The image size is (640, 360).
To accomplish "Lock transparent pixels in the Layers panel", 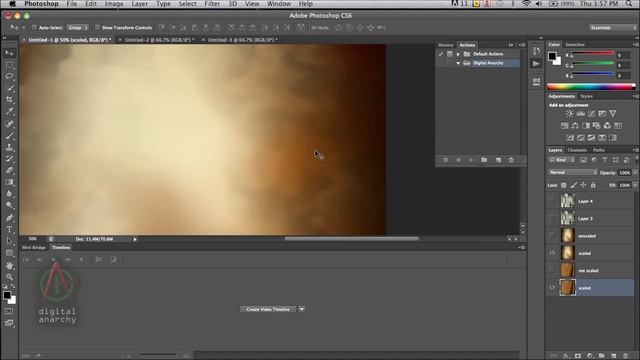I will [x=563, y=185].
